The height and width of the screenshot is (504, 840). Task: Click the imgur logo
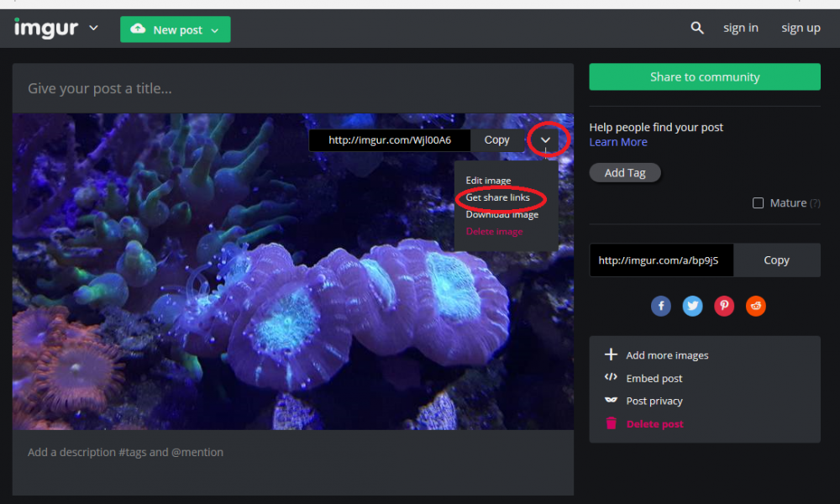coord(46,29)
